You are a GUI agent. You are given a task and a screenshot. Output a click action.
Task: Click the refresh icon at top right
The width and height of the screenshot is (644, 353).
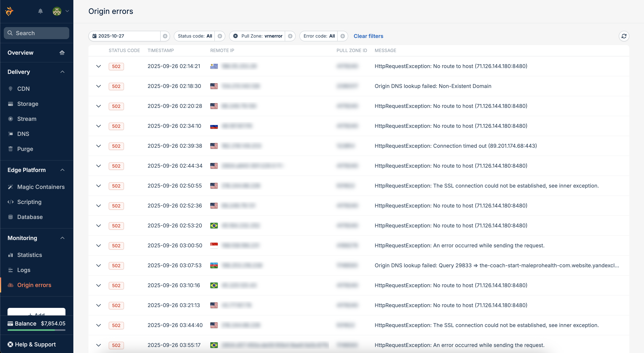coord(624,36)
